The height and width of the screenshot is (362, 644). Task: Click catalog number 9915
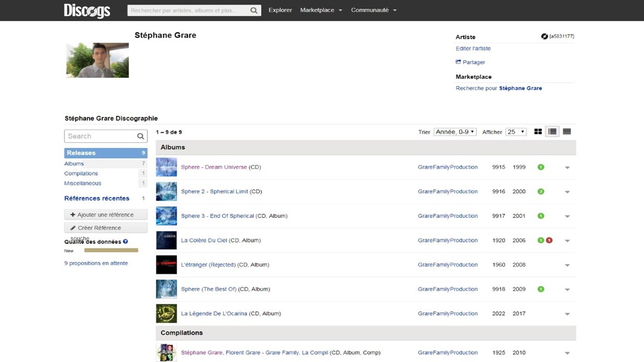coord(499,167)
